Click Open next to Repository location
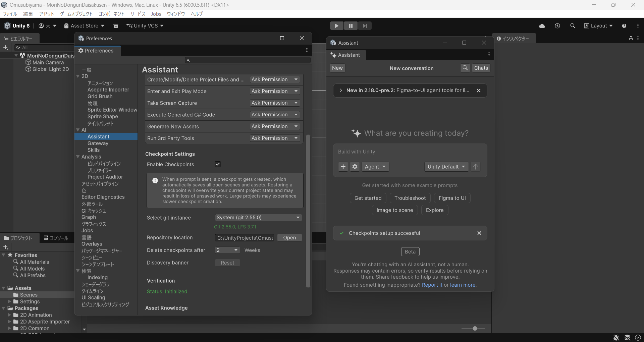 pos(289,238)
